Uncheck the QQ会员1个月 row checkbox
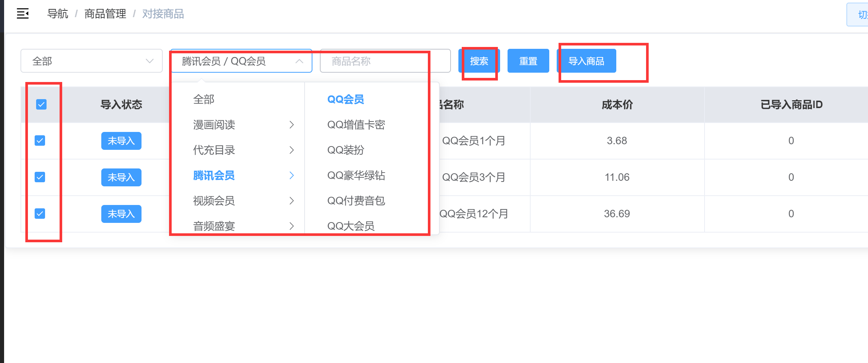This screenshot has height=363, width=868. point(39,141)
